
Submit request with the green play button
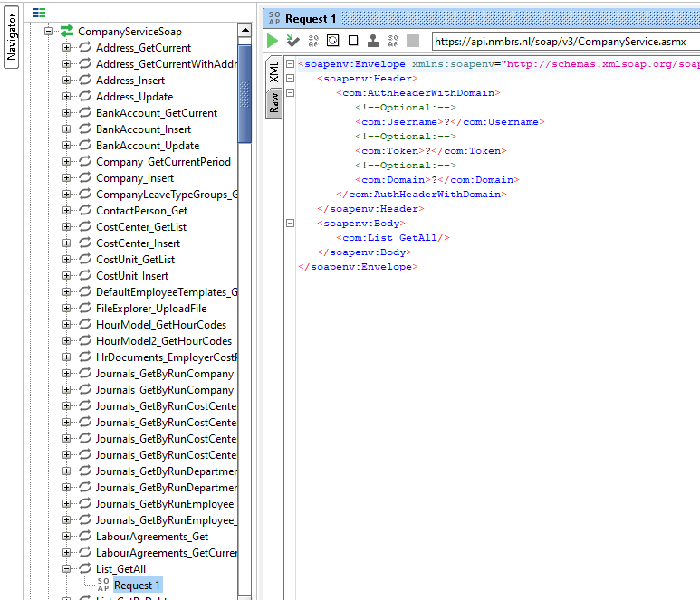[273, 41]
